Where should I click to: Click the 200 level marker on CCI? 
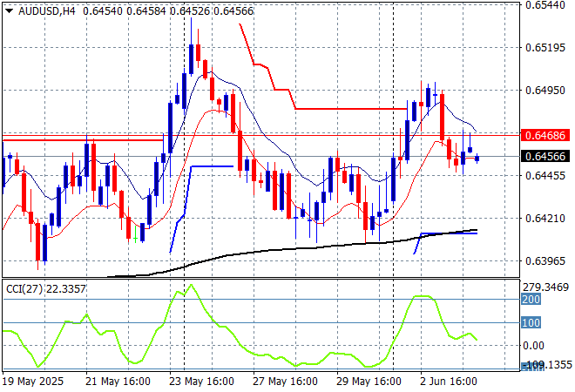point(531,299)
